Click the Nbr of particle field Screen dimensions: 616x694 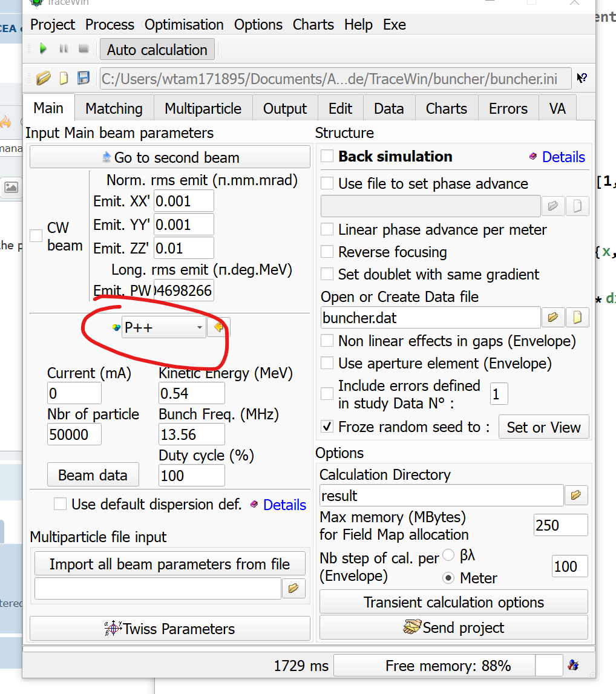(74, 434)
